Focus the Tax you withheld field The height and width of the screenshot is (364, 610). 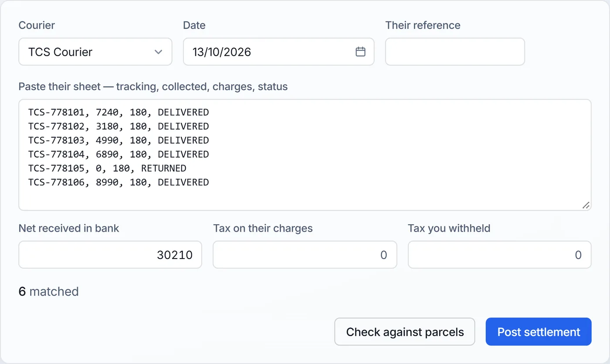(499, 255)
